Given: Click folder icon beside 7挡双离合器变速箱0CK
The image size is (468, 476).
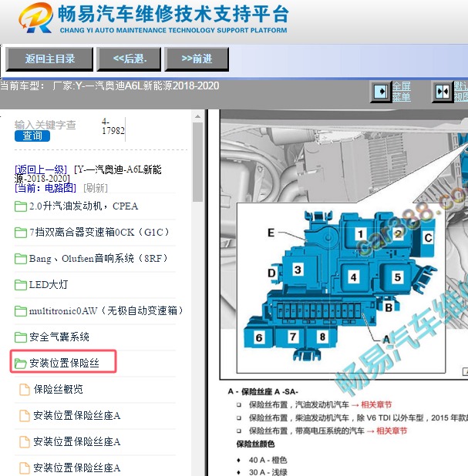Looking at the screenshot, I should [x=21, y=233].
